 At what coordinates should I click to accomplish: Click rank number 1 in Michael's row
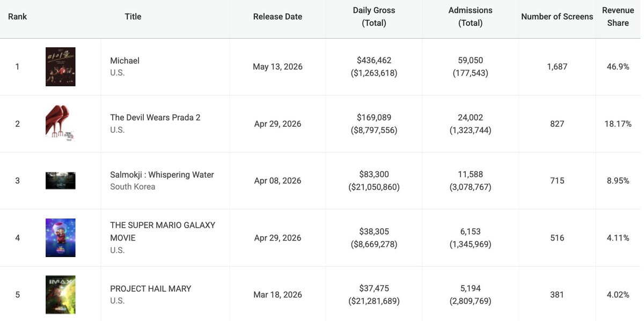tap(17, 67)
